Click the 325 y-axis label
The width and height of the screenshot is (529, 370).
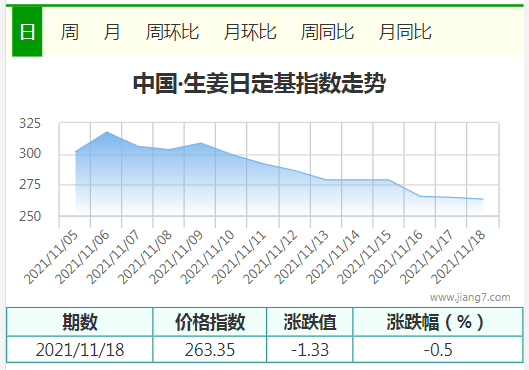click(x=30, y=123)
